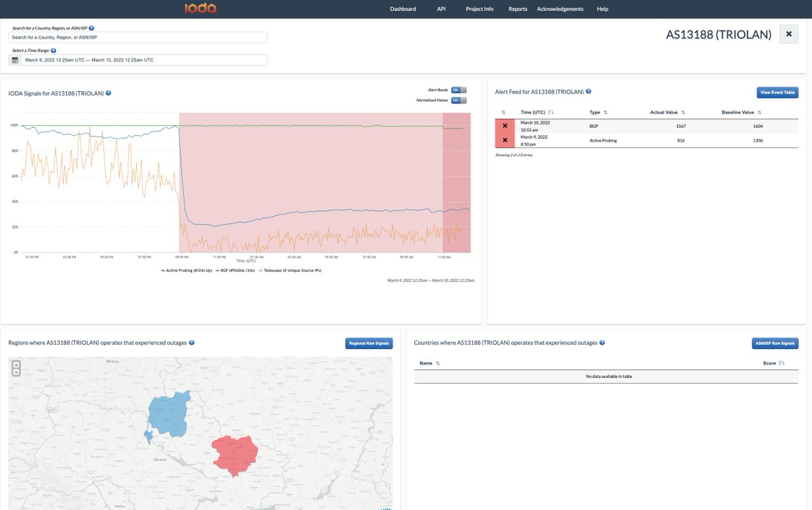Image resolution: width=812 pixels, height=510 pixels.
Task: Click help icon beside Select a Time Range
Action: (53, 51)
